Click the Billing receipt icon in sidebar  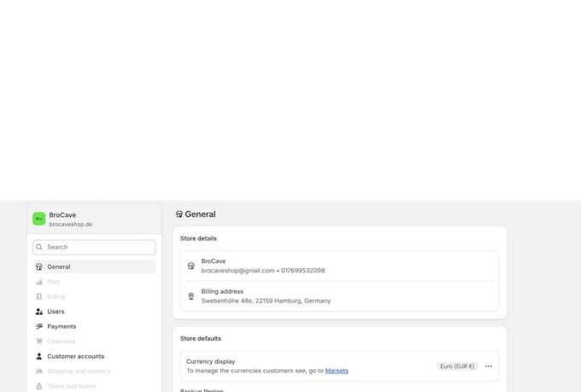(39, 296)
